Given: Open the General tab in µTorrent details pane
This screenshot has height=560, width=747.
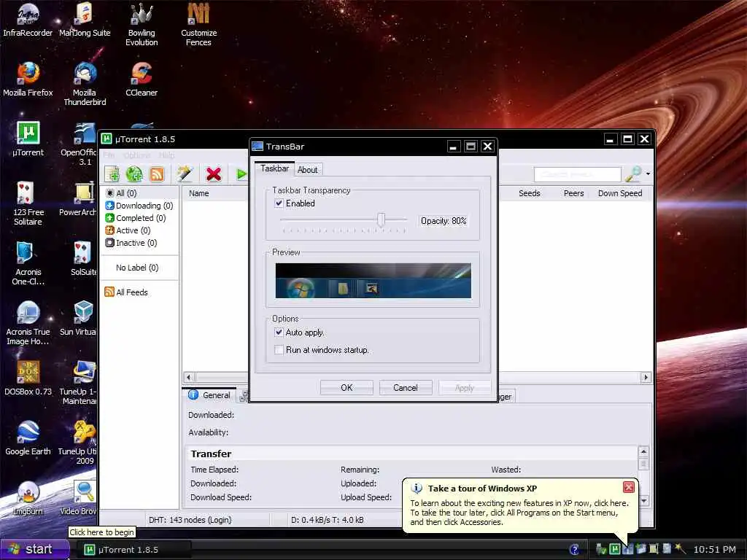Looking at the screenshot, I should point(210,395).
